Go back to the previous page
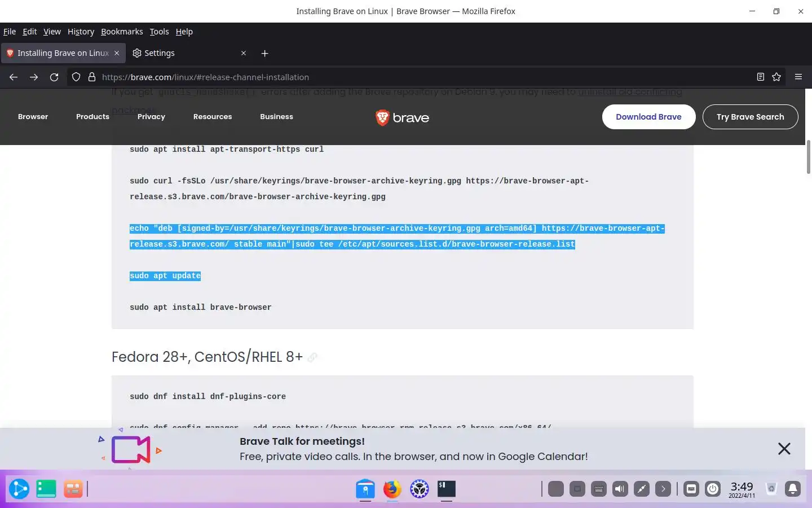Viewport: 812px width, 508px height. (x=14, y=77)
